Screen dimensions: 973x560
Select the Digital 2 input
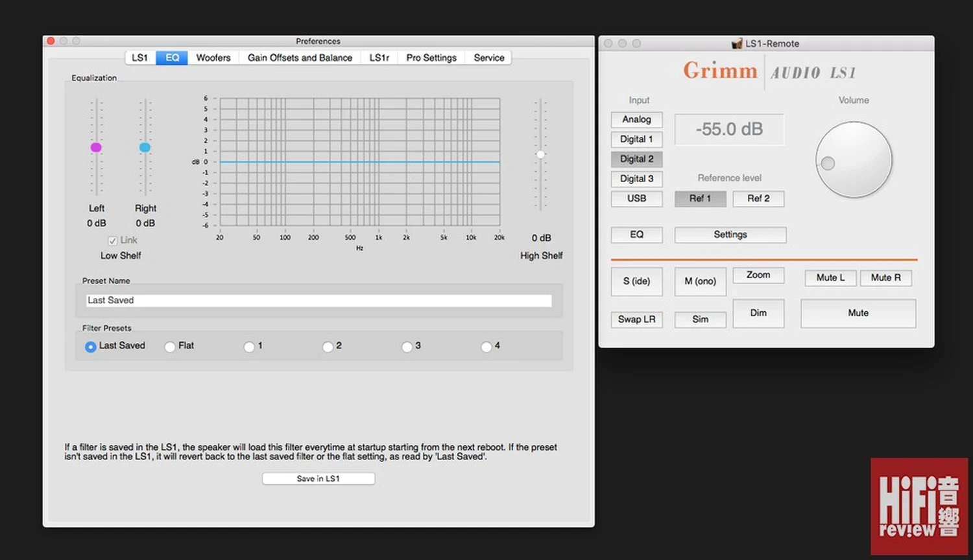click(x=636, y=159)
